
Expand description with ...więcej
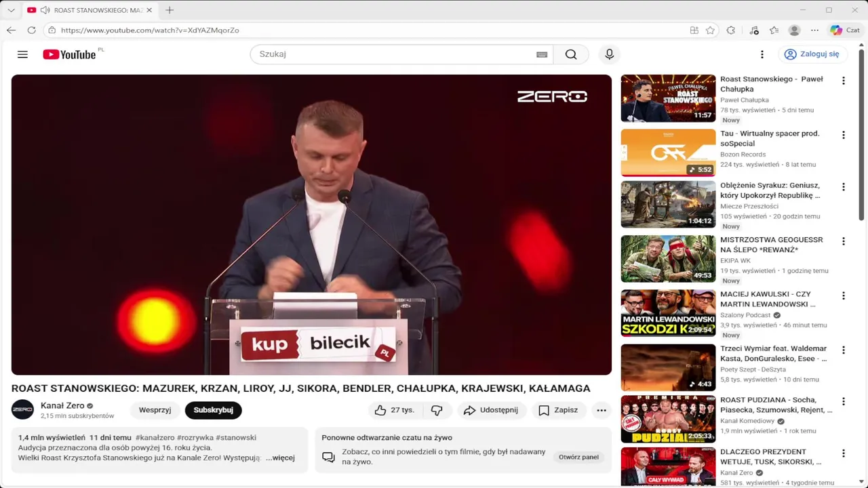(279, 457)
